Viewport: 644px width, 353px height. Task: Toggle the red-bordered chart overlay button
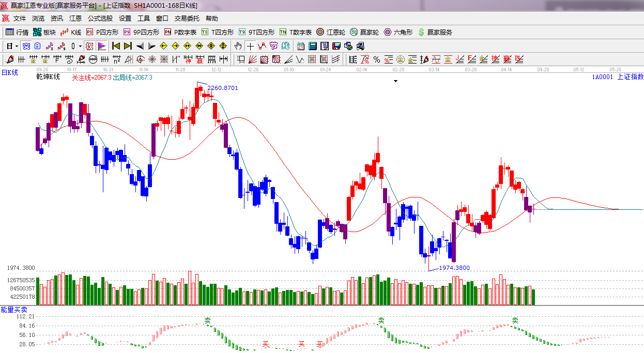click(89, 46)
